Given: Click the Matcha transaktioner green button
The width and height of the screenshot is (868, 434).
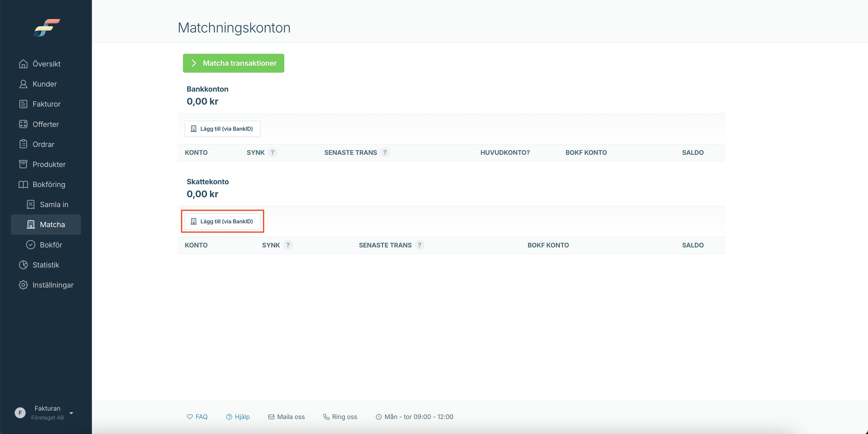Looking at the screenshot, I should 233,63.
